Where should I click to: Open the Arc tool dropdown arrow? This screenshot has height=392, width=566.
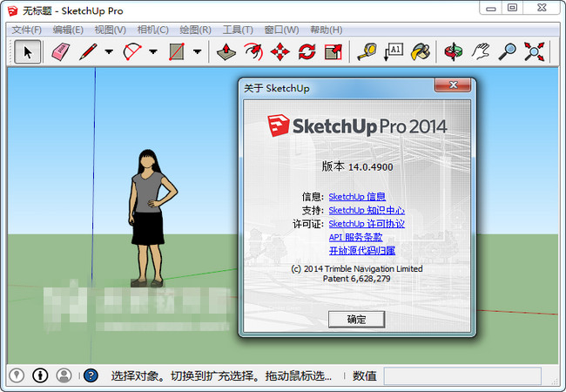click(x=153, y=51)
